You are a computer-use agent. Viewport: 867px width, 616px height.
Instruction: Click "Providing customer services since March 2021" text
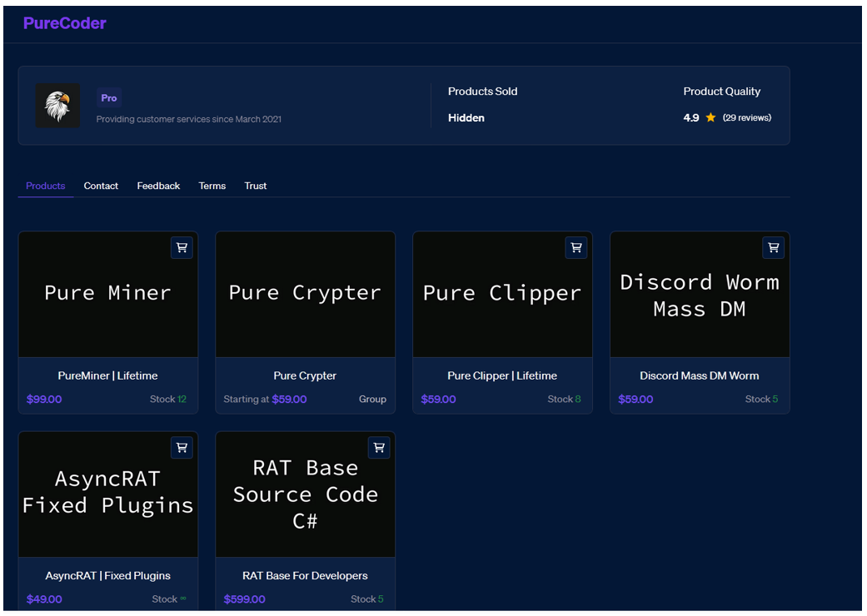pyautogui.click(x=188, y=119)
